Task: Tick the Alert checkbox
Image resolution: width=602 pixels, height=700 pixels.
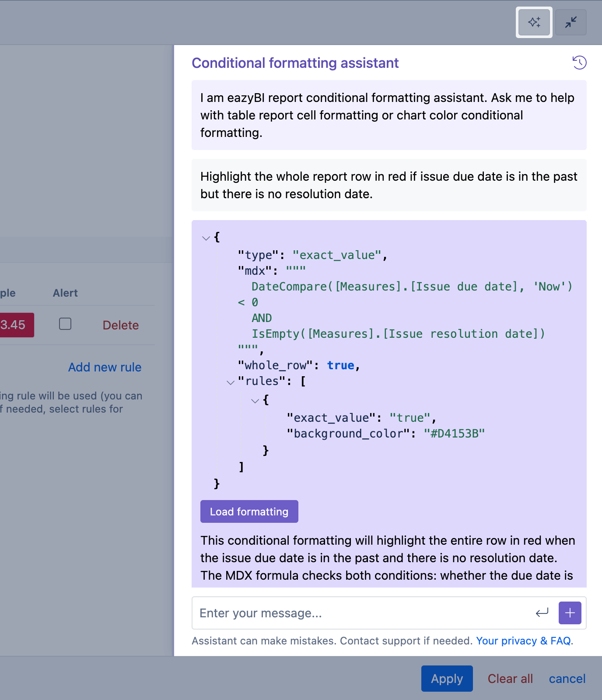Action: [65, 324]
